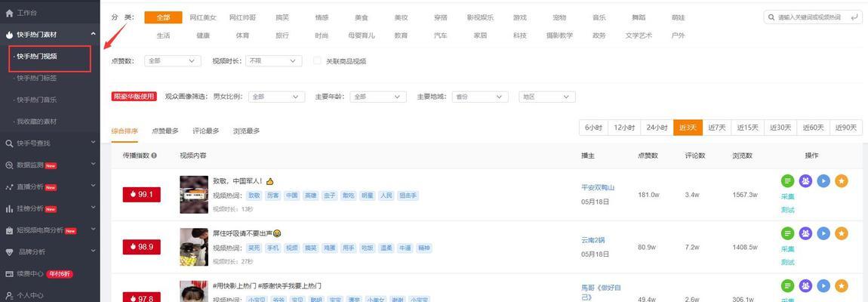Click the info icon next to 传播指数
Screen dimensions: 868x302
(x=154, y=156)
